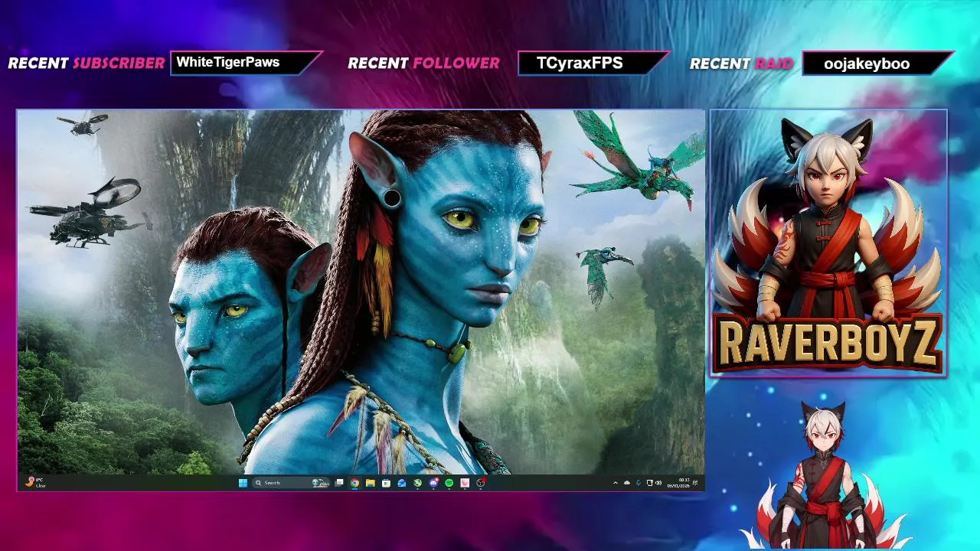Open Microsoft Store from the taskbar
Image resolution: width=980 pixels, height=551 pixels.
(386, 483)
